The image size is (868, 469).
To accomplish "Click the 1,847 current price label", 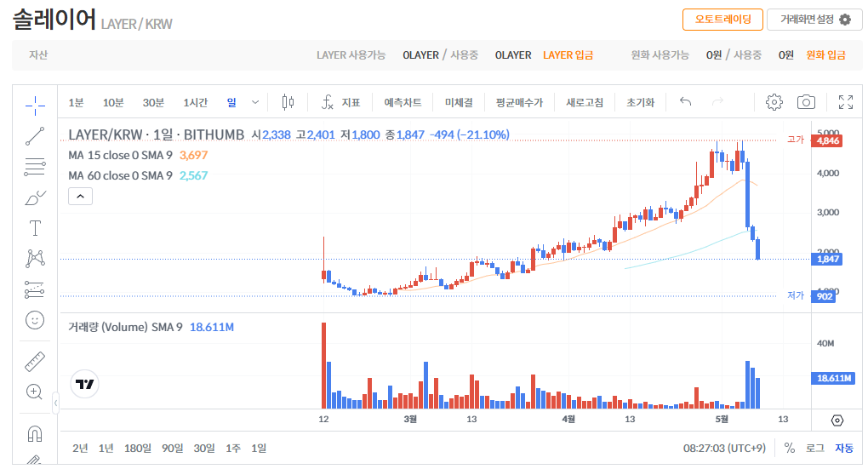I will 827,259.
